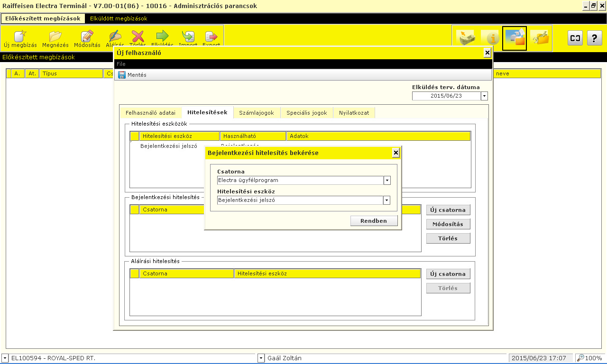Click the At. column header in main list
The height and width of the screenshot is (364, 607).
[x=32, y=73]
